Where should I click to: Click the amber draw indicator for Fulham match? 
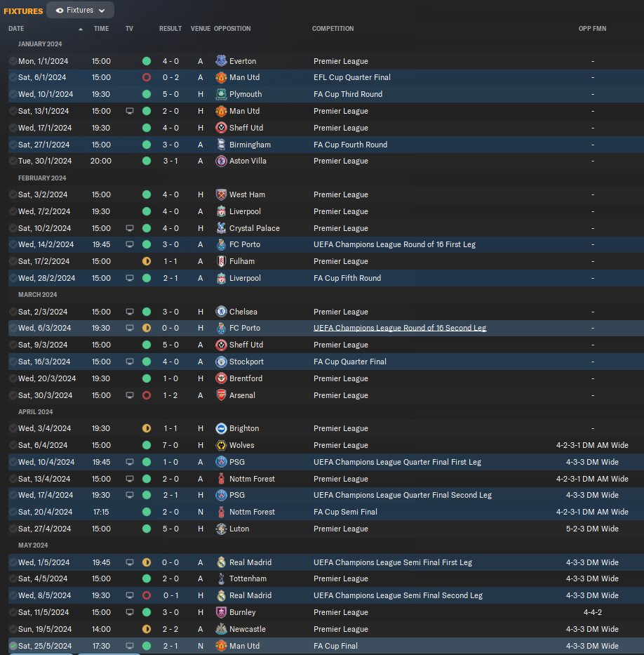[147, 261]
